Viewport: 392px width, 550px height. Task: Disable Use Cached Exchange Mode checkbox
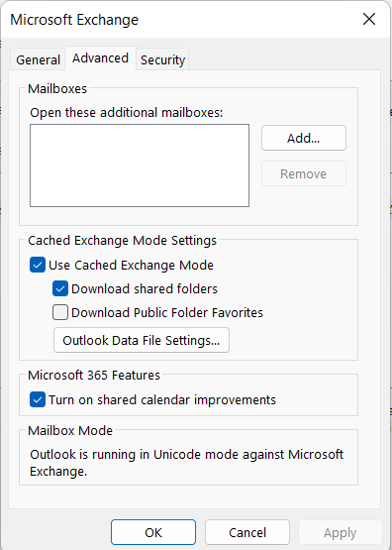coord(38,265)
